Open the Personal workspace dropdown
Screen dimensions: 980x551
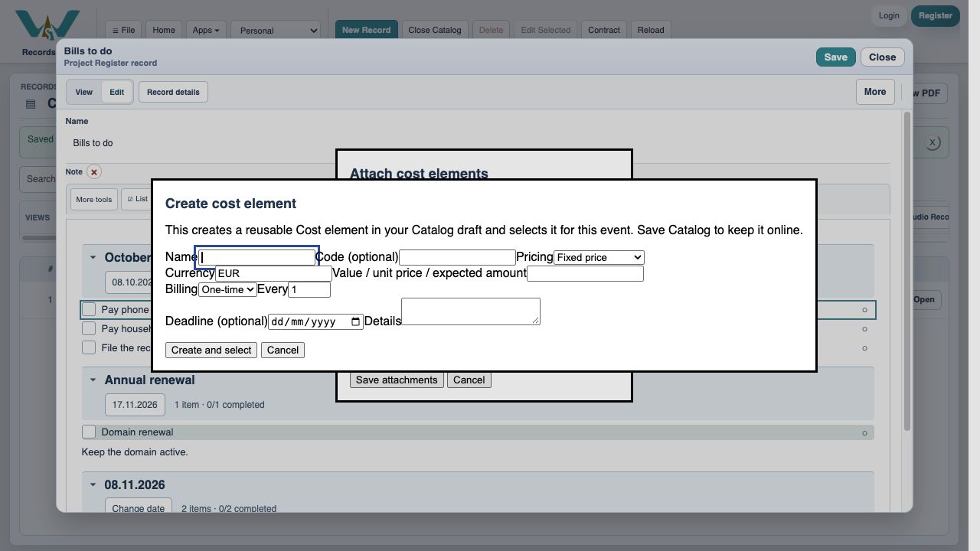click(x=276, y=31)
